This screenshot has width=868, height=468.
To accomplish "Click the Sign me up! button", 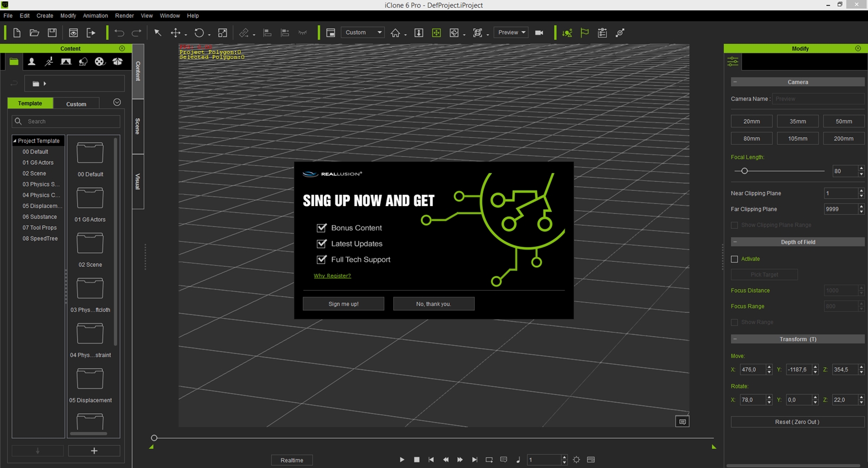I will (x=343, y=304).
